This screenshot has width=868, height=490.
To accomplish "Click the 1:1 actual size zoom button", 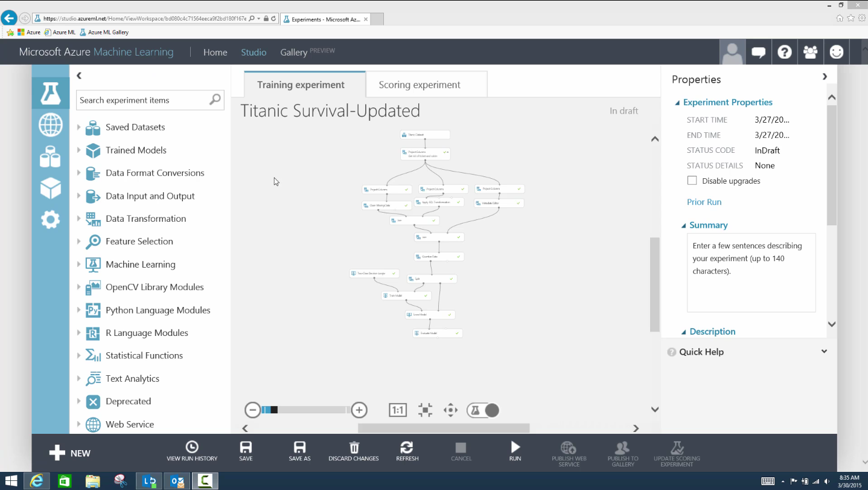I will pyautogui.click(x=397, y=410).
